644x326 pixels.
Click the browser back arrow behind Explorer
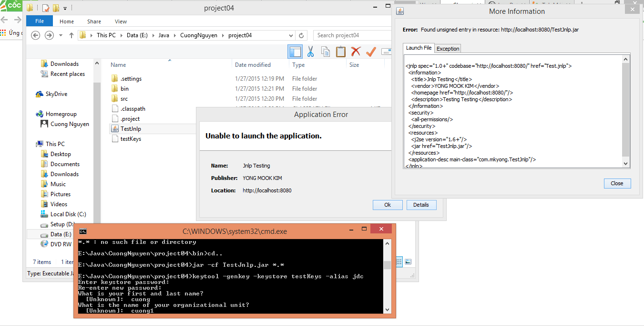click(x=4, y=20)
